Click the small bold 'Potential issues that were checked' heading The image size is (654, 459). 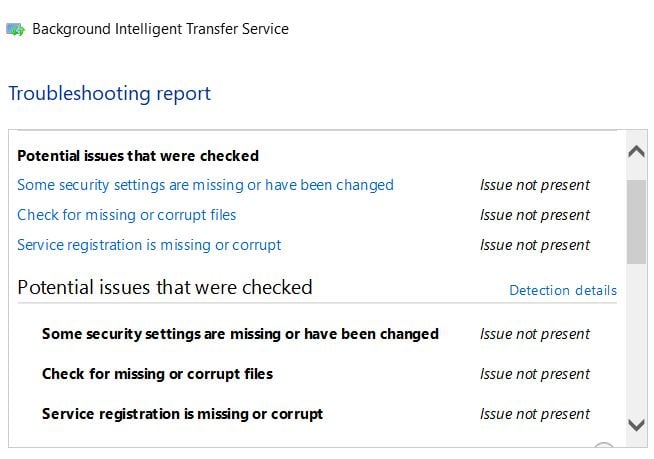138,156
